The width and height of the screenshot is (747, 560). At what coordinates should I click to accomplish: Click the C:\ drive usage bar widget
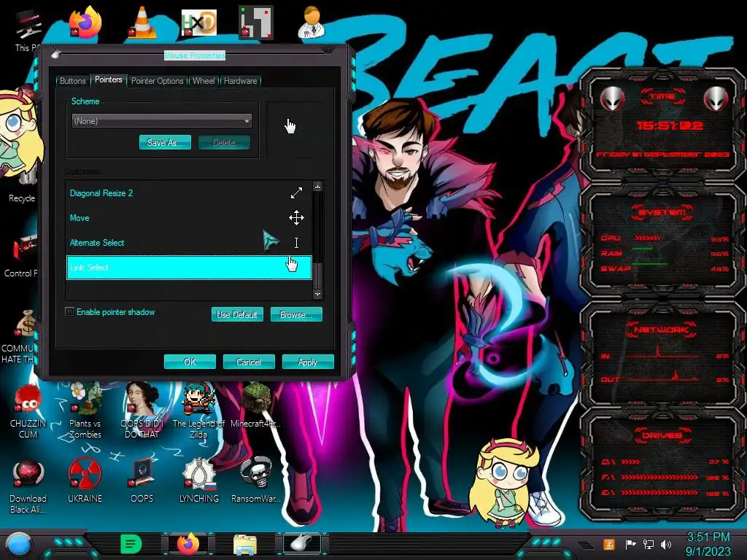click(630, 462)
